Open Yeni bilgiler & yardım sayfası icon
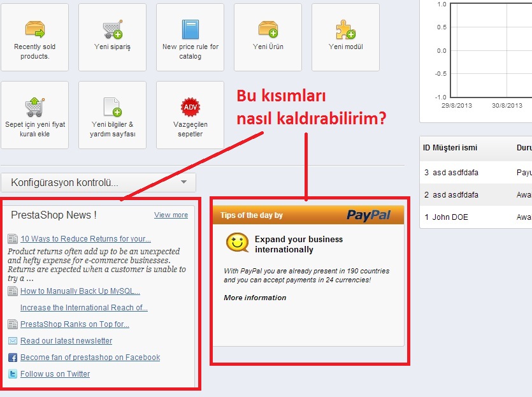 tap(113, 107)
